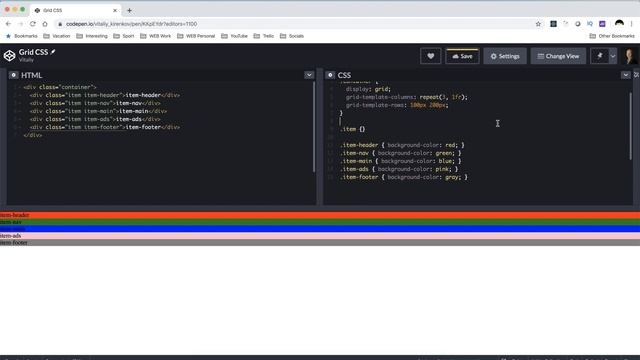Close the Grid CSS tab
Screen dimensions: 640x360
(x=115, y=10)
